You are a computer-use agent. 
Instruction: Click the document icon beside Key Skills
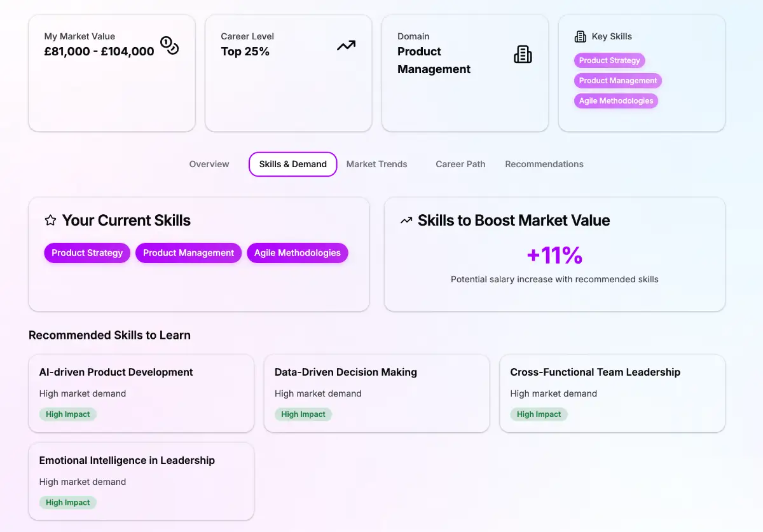580,36
